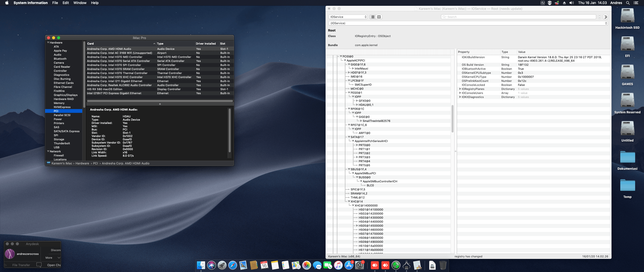Image resolution: width=644 pixels, height=272 pixels.
Task: Open the IORegistryExplorer icon in the Dock
Action: coord(407,265)
